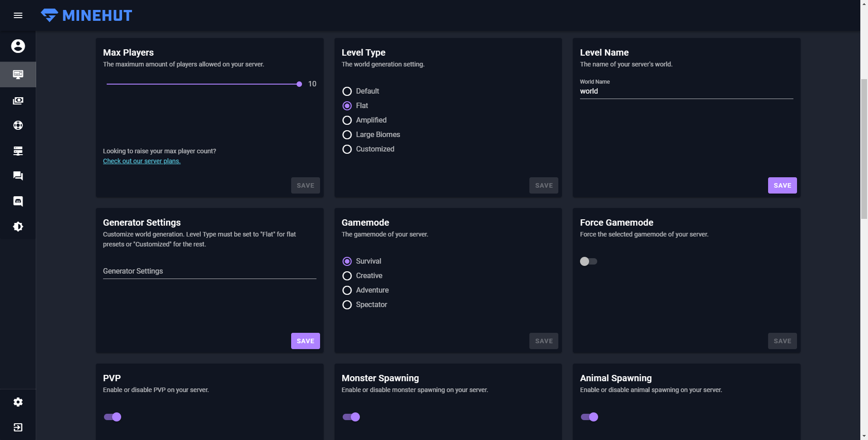Image resolution: width=868 pixels, height=440 pixels.
Task: Enable the Force Gamemode switch
Action: click(x=589, y=261)
